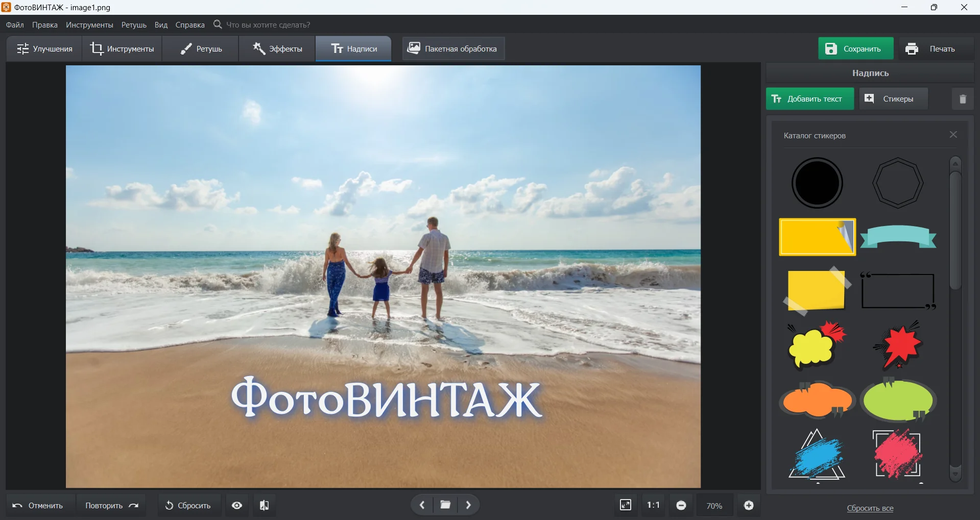The width and height of the screenshot is (980, 520).
Task: Go to the previous photo arrow
Action: [x=422, y=505]
